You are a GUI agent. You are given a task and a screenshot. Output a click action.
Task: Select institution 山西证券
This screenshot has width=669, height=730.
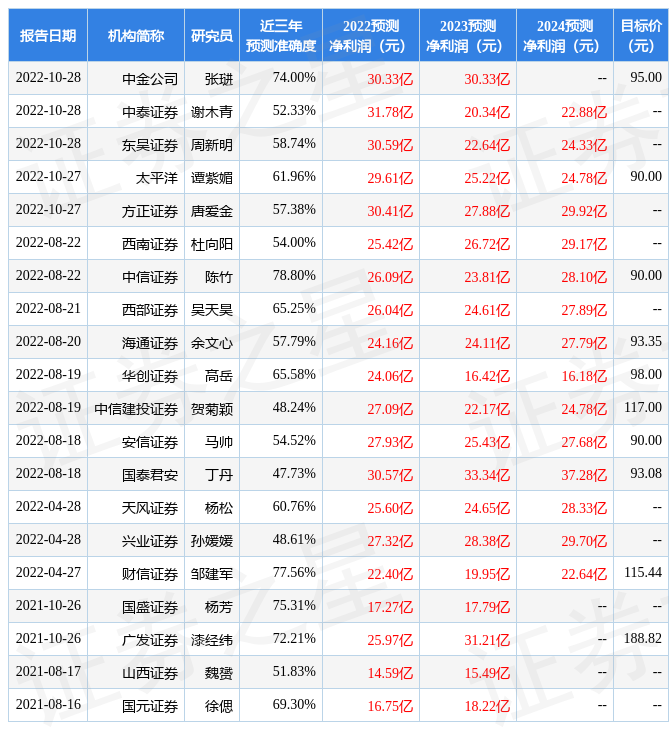(x=150, y=674)
